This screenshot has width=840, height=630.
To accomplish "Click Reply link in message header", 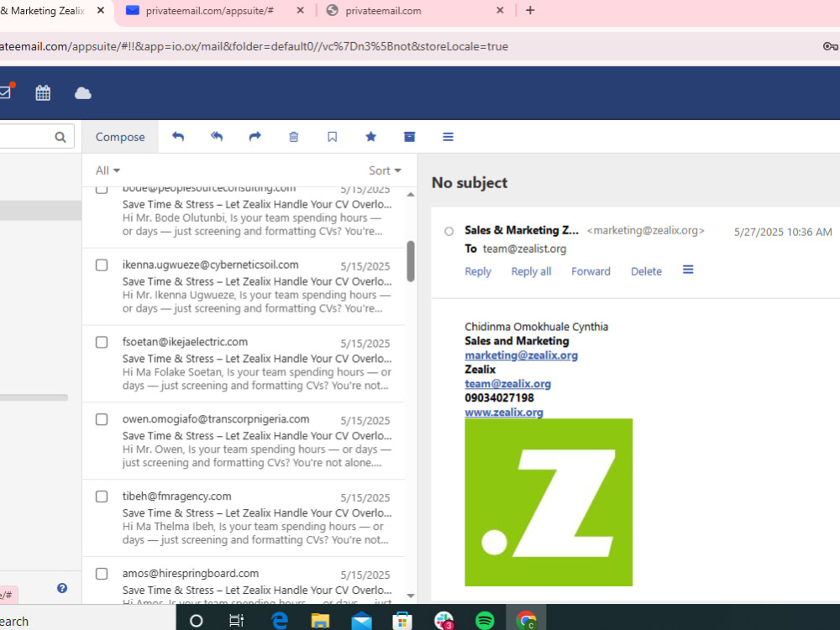I will pos(478,271).
